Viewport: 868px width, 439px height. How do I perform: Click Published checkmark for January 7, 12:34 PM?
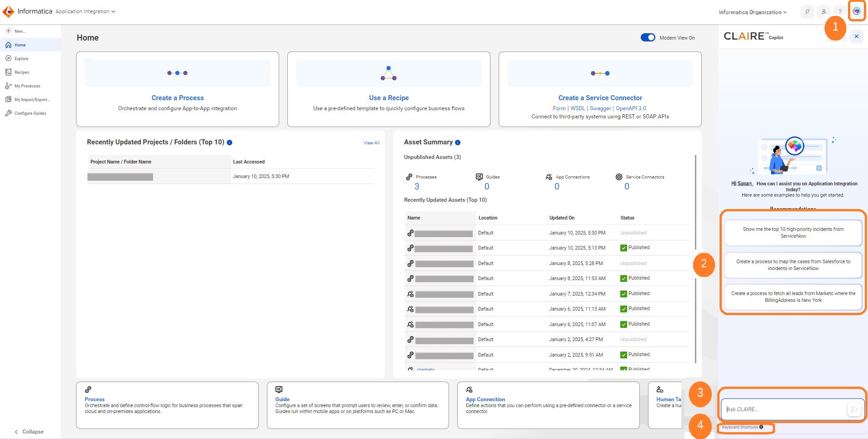(623, 294)
